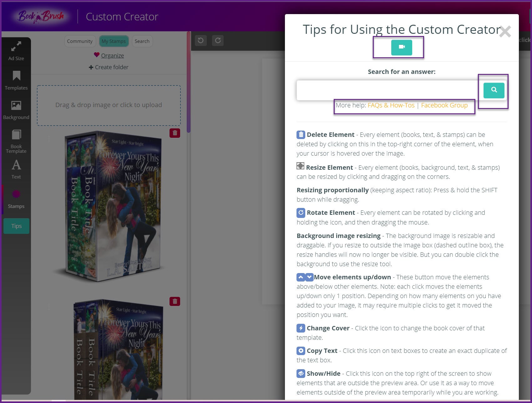Select the Text tool
The height and width of the screenshot is (403, 532).
(16, 169)
